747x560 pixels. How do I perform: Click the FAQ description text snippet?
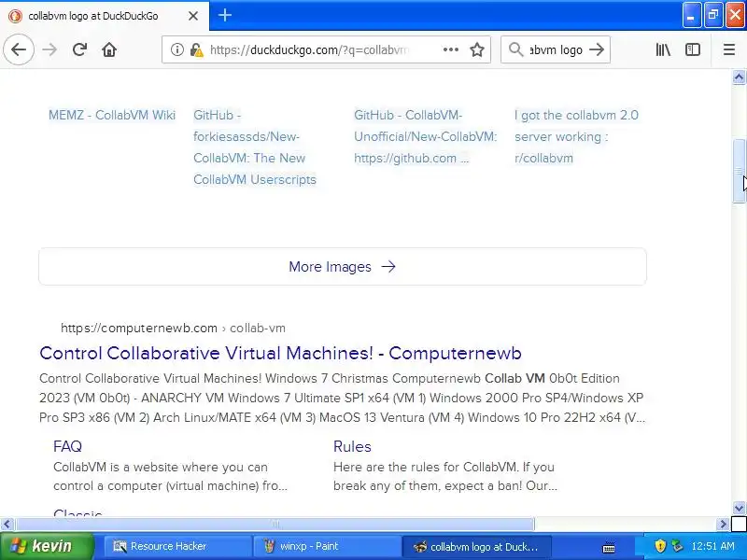click(x=171, y=476)
